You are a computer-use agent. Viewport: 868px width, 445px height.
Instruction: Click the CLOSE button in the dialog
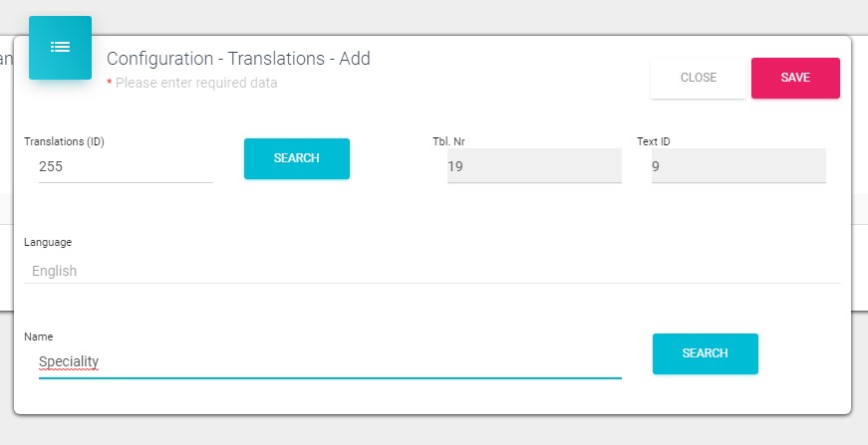coord(698,78)
